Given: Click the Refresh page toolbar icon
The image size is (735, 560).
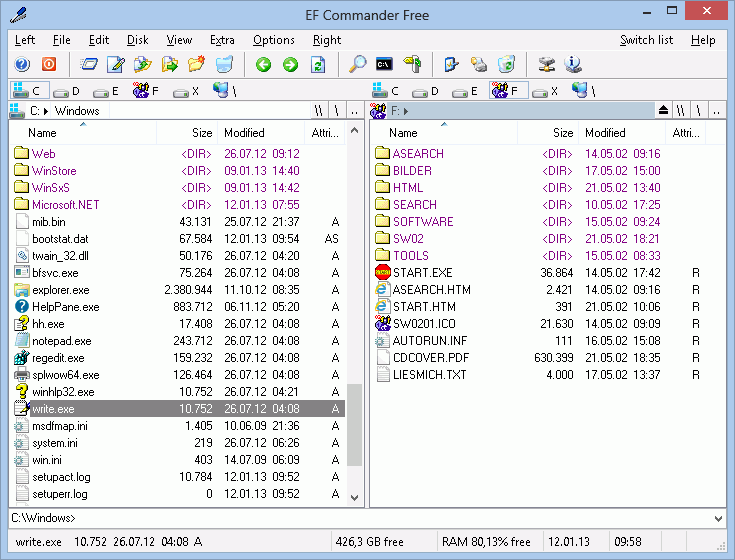Looking at the screenshot, I should coord(318,64).
